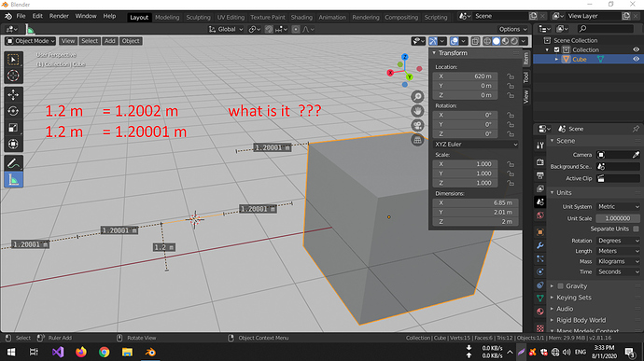Viewport: 644px width, 361px height.
Task: Open the viewport Object menu
Action: 131,41
